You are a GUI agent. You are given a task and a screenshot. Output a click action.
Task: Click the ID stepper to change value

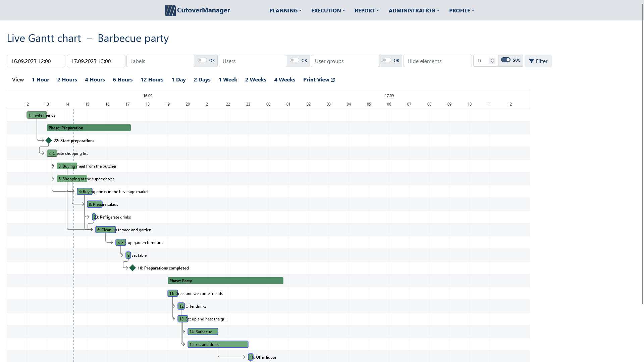point(492,61)
